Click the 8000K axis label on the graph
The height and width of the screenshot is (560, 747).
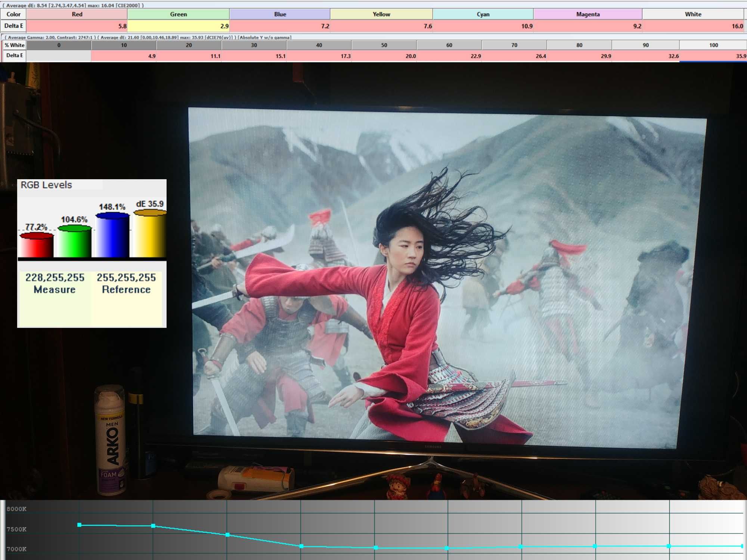click(16, 509)
